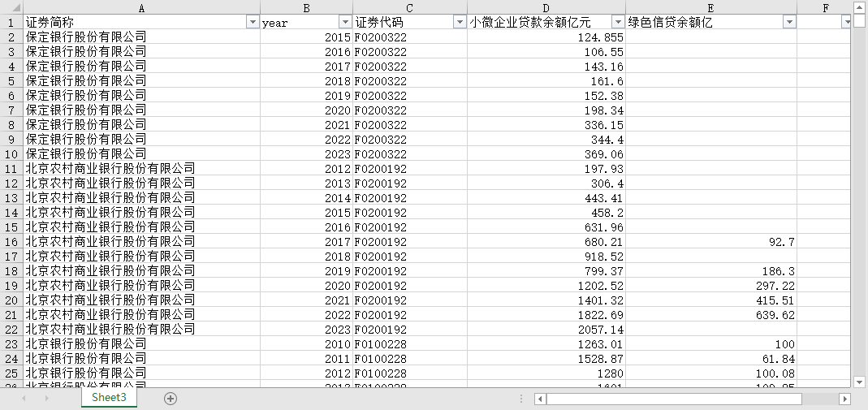The image size is (868, 410).
Task: Select cell with value 918.52
Action: click(x=546, y=257)
